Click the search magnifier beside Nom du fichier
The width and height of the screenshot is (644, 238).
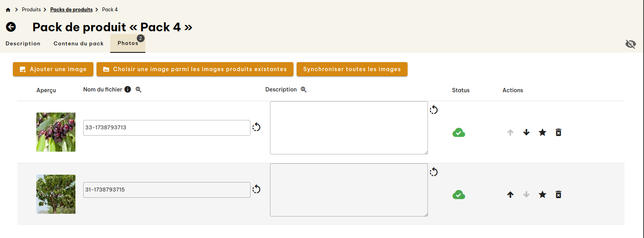(138, 89)
